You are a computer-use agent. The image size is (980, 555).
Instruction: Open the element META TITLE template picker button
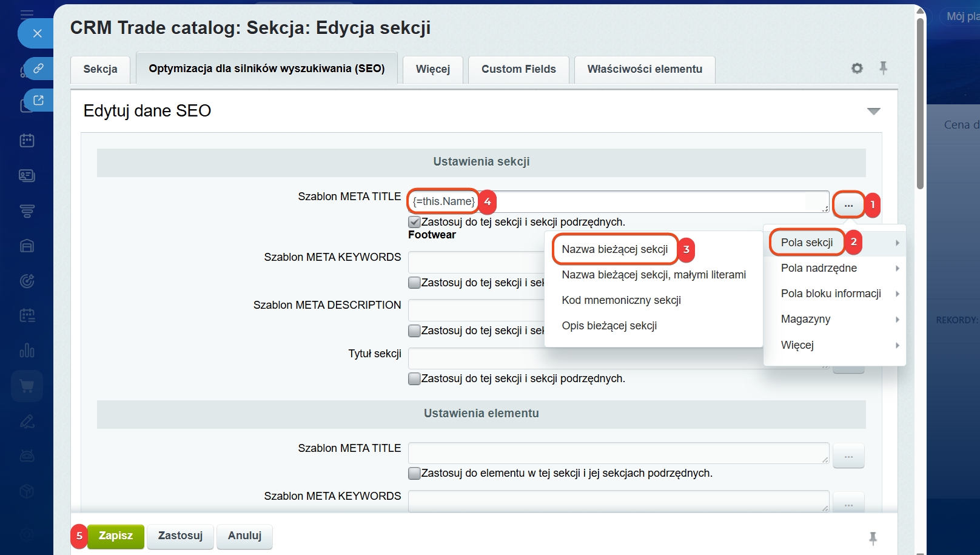[x=848, y=456]
